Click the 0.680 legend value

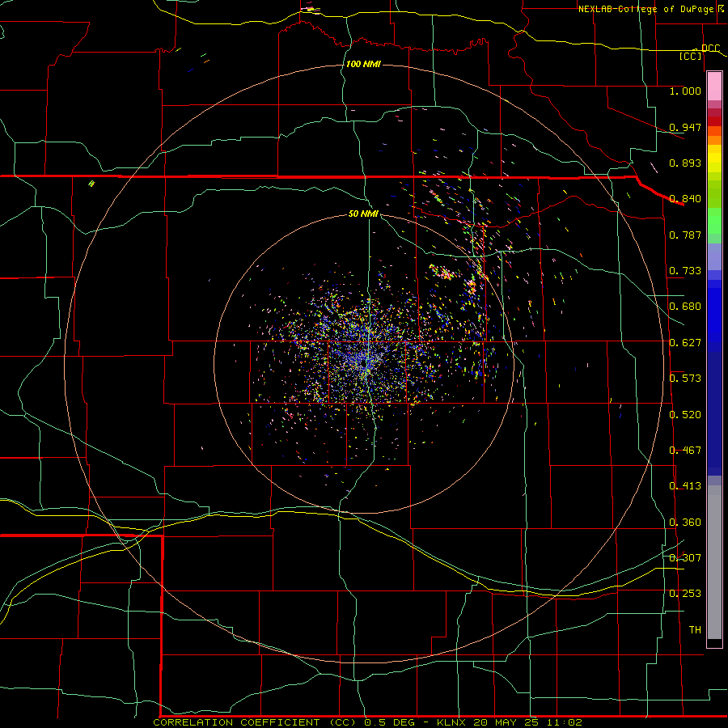coord(685,307)
